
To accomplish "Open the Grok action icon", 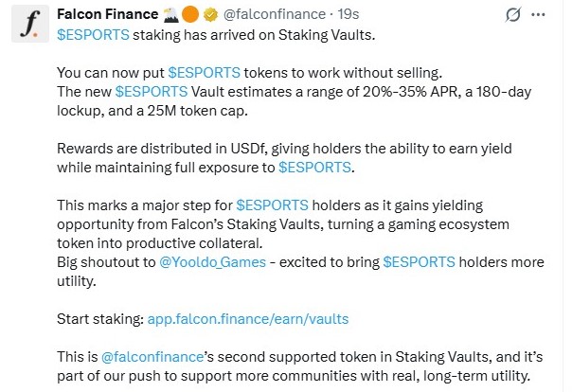I will pyautogui.click(x=511, y=15).
